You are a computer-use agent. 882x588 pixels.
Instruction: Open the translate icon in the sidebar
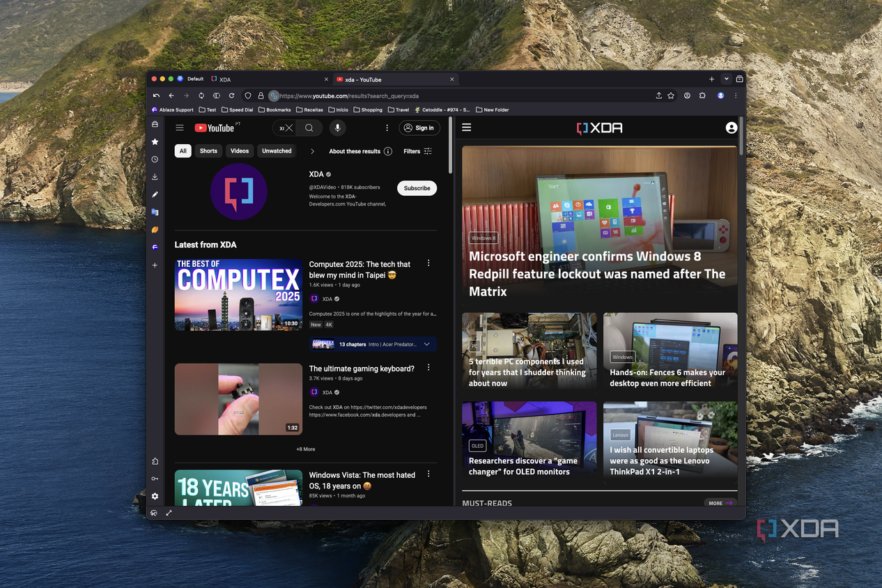[x=155, y=212]
